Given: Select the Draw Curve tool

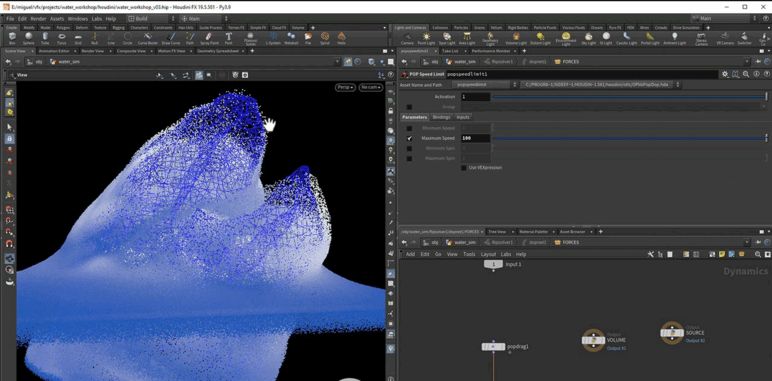Looking at the screenshot, I should 171,38.
